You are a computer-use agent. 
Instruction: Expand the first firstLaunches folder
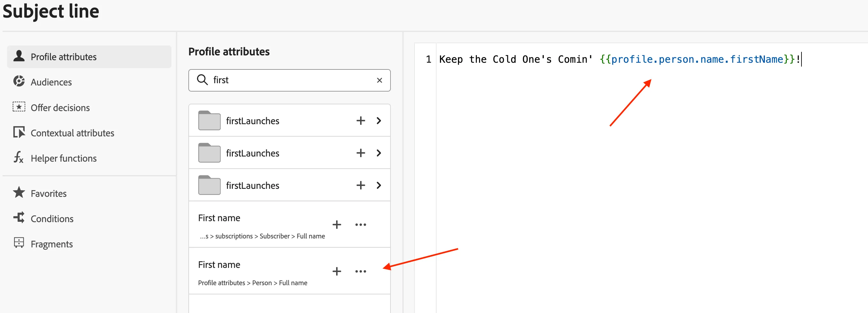click(x=379, y=121)
